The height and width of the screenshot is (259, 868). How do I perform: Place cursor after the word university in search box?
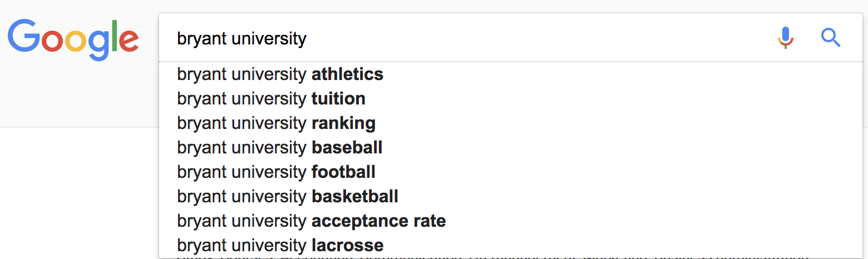pyautogui.click(x=307, y=38)
